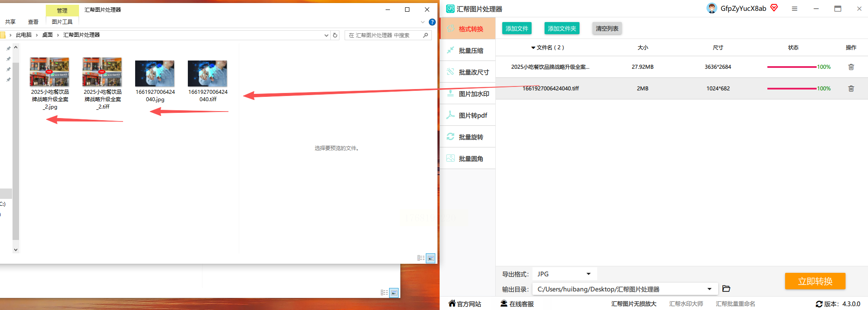
Task: Expand the 输出目录 path dropdown
Action: pyautogui.click(x=709, y=289)
